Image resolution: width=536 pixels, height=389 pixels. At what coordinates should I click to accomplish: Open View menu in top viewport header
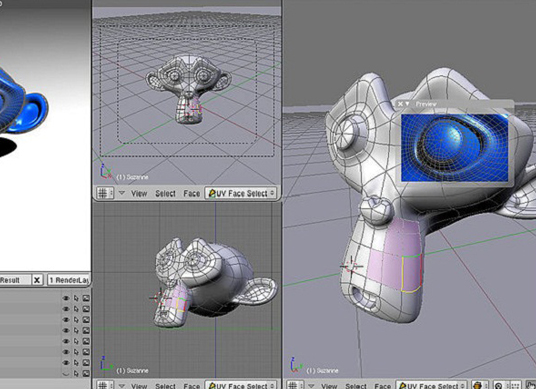coord(139,193)
